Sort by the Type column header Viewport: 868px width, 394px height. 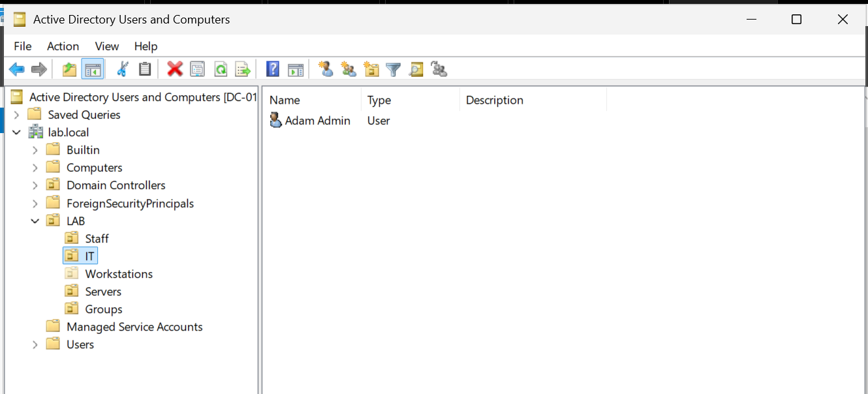(x=411, y=100)
